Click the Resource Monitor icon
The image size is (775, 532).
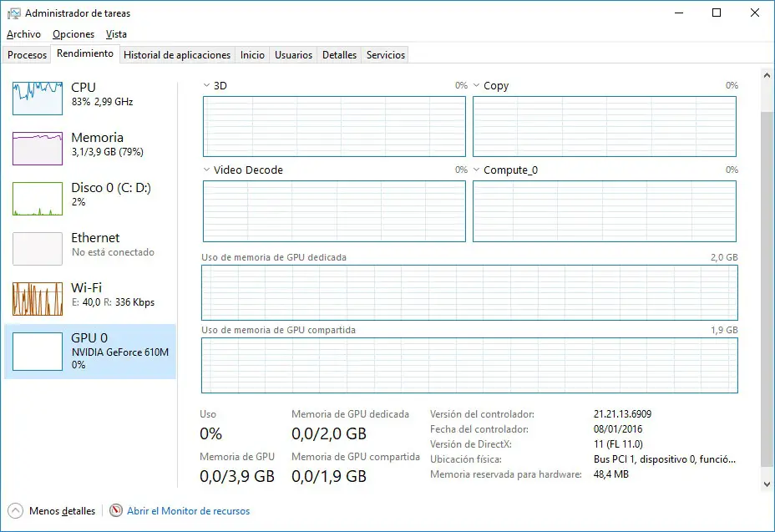tap(116, 510)
